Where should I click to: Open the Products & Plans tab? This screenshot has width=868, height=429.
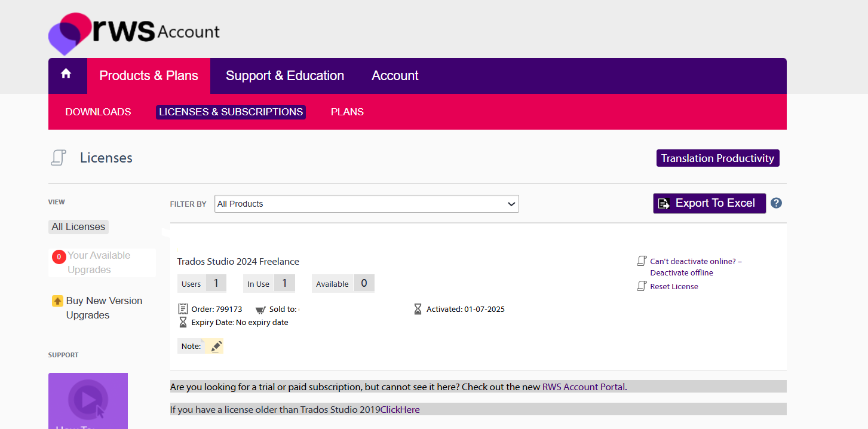coord(149,76)
